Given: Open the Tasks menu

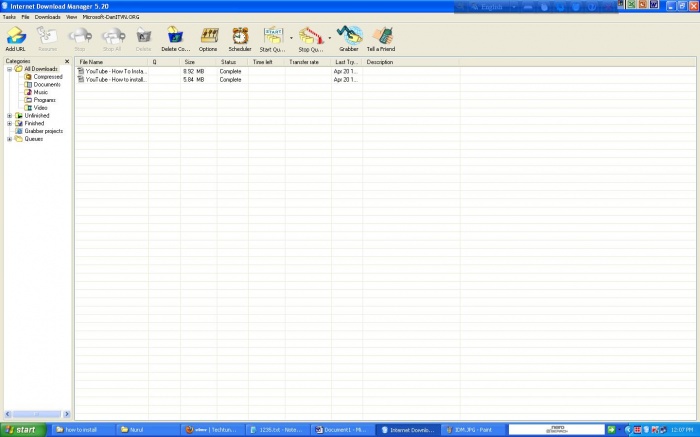Looking at the screenshot, I should pos(9,17).
